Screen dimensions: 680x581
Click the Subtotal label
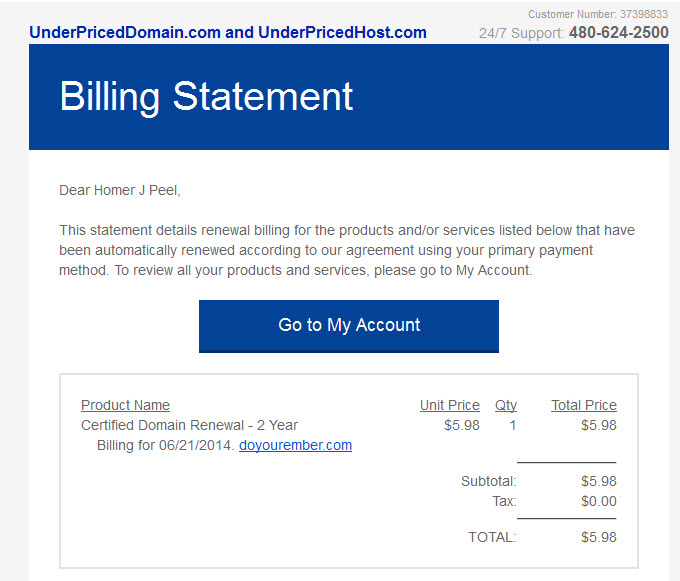[488, 481]
